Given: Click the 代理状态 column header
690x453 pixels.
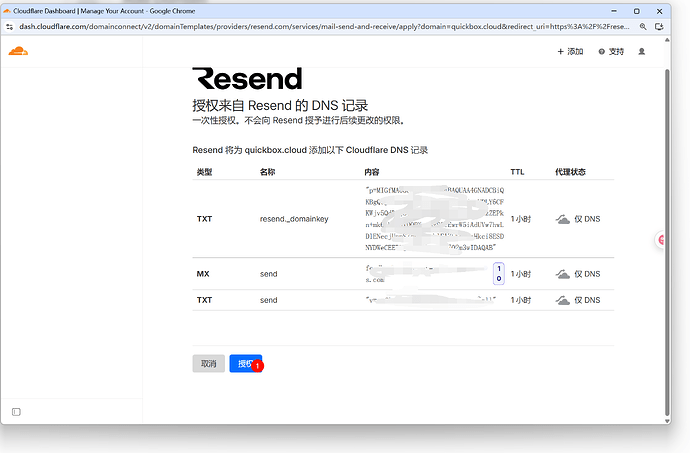Looking at the screenshot, I should [570, 172].
